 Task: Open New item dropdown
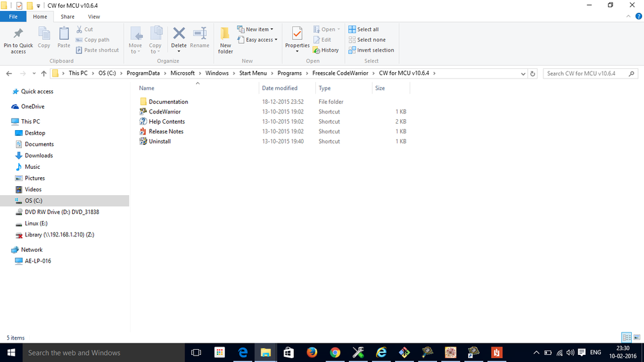click(255, 29)
